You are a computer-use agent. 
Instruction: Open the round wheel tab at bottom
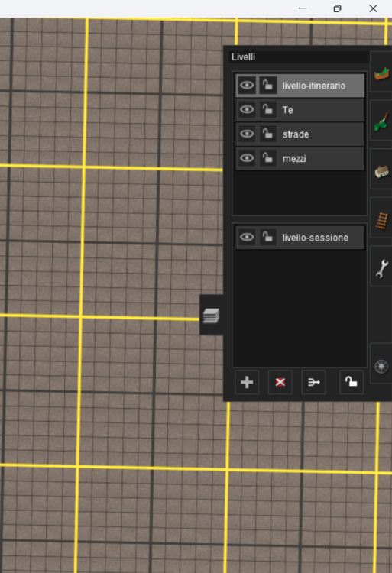coord(381,364)
